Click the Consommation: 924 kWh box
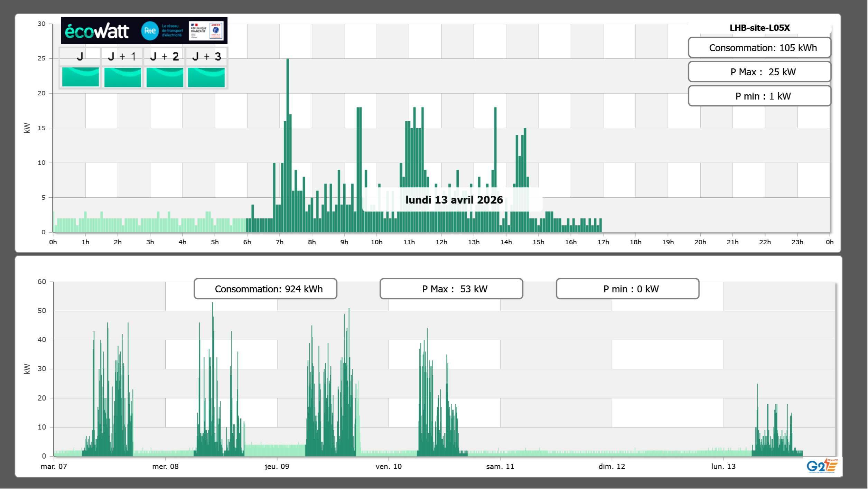868x489 pixels. coord(265,289)
